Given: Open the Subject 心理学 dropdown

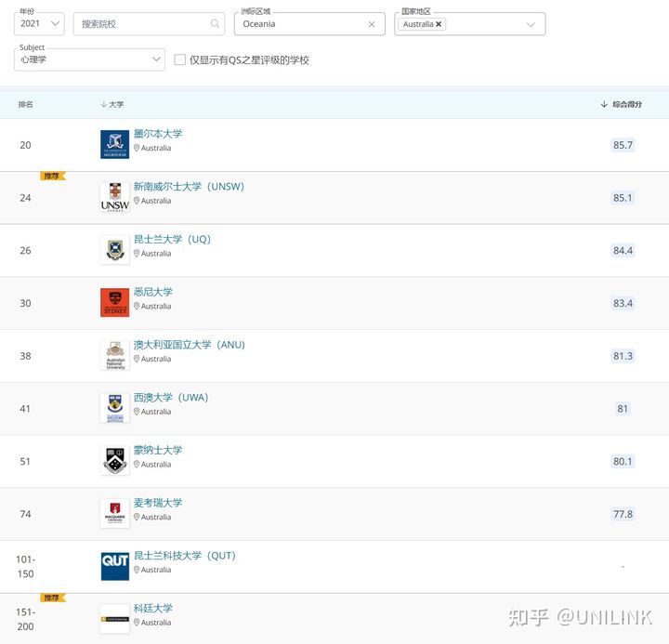Looking at the screenshot, I should point(89,59).
